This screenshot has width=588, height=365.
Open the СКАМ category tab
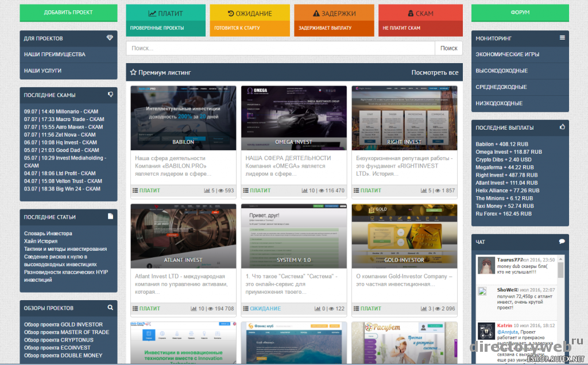pos(420,20)
